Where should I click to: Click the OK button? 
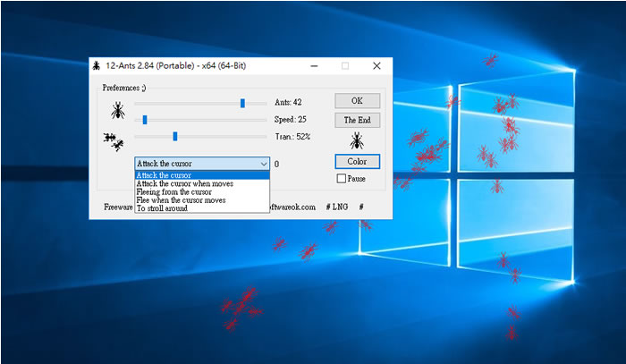(358, 101)
